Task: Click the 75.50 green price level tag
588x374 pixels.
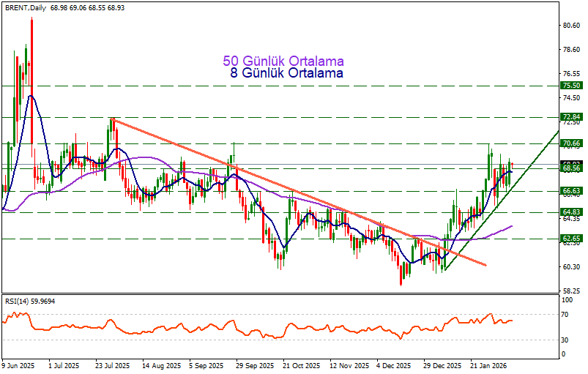Action: tap(571, 86)
